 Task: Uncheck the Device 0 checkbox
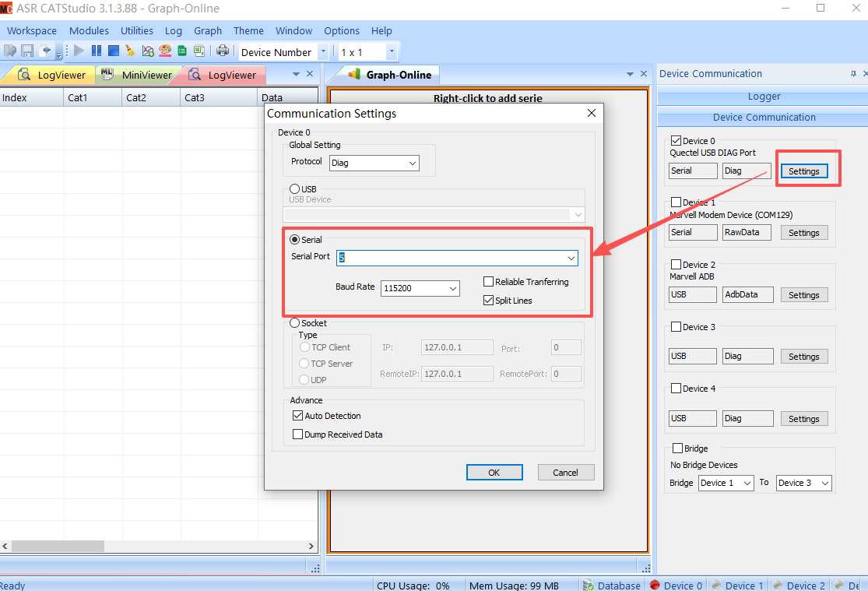[x=676, y=141]
